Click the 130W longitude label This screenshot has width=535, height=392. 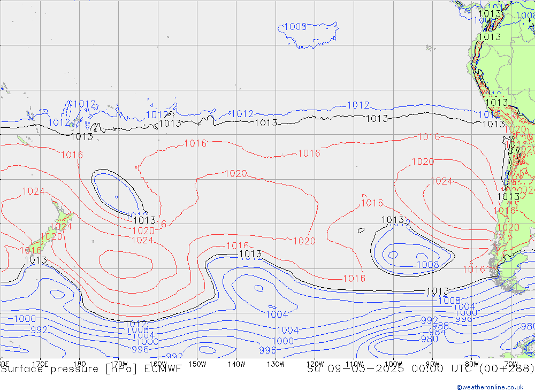pos(276,364)
